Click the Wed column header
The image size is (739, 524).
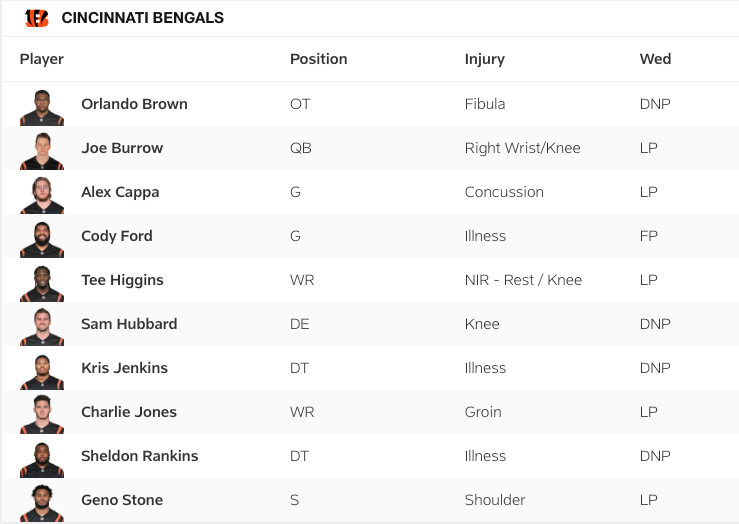tap(655, 59)
